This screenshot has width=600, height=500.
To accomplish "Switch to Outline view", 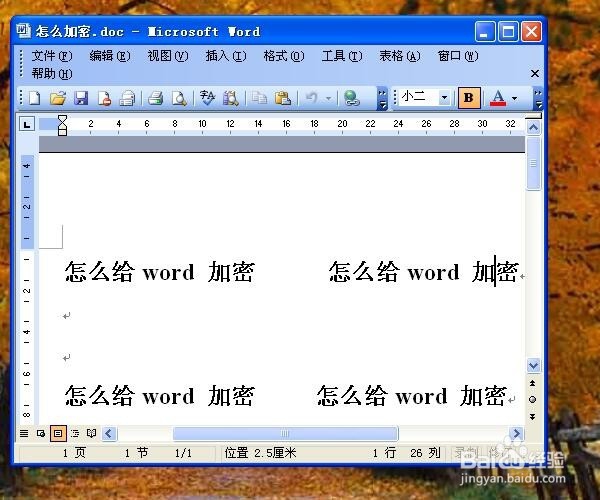I will 75,433.
